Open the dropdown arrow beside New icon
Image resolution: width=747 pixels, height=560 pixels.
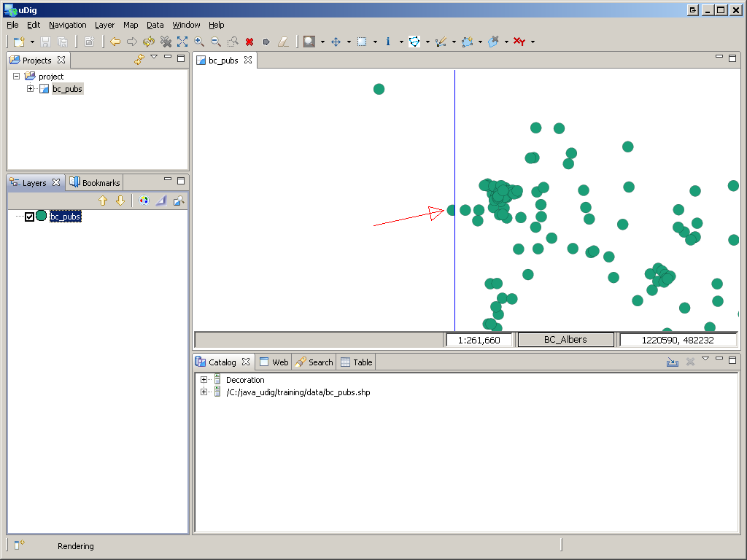(x=32, y=42)
